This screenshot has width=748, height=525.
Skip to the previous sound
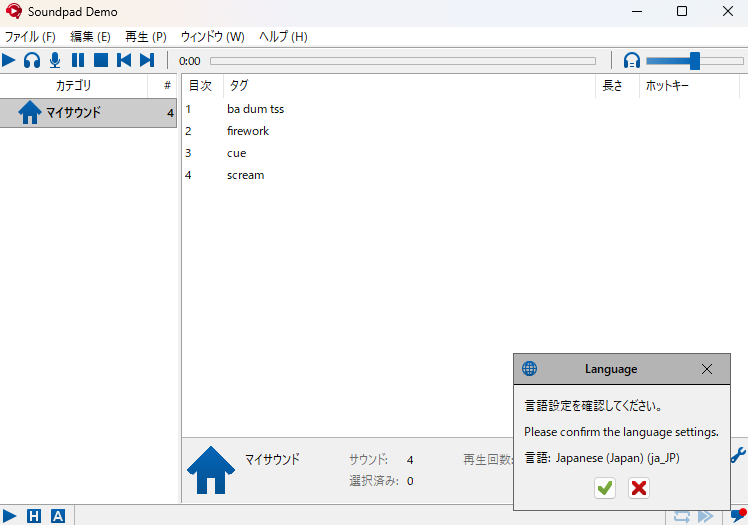(124, 60)
